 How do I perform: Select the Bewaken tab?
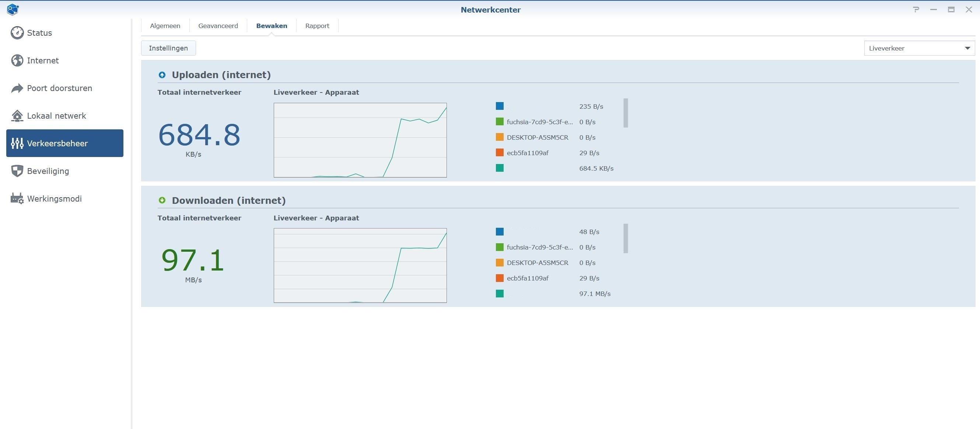(272, 26)
